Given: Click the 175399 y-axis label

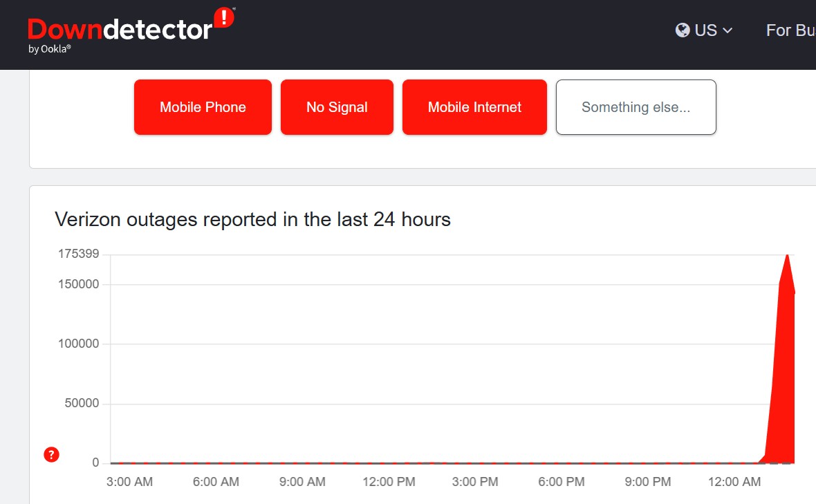Looking at the screenshot, I should (x=78, y=254).
